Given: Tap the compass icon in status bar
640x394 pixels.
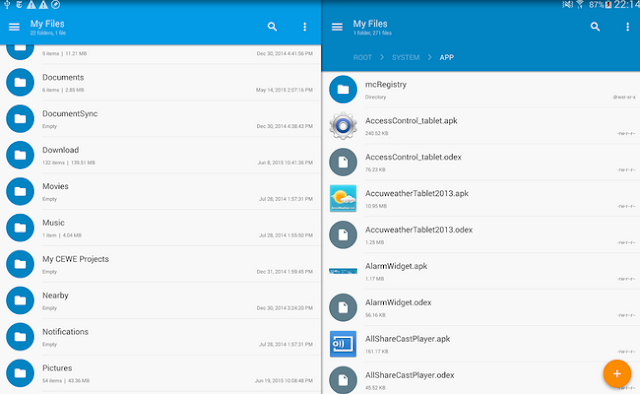Looking at the screenshot, I should tap(56, 4).
